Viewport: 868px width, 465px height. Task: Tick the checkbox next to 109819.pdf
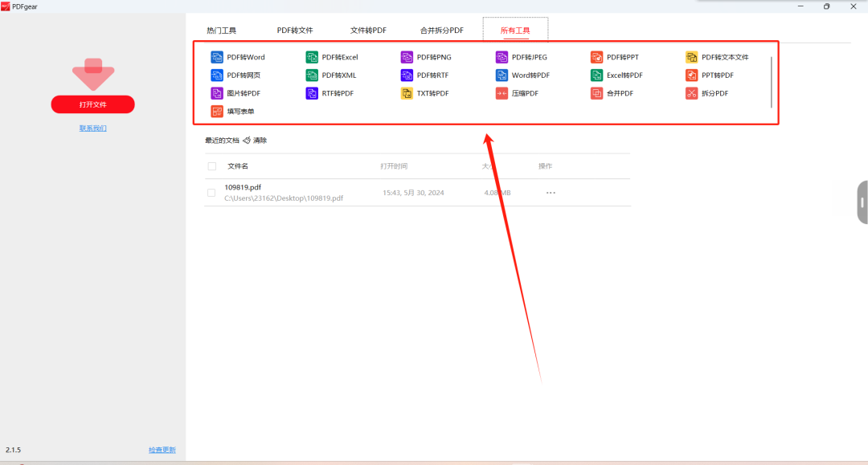pos(211,193)
